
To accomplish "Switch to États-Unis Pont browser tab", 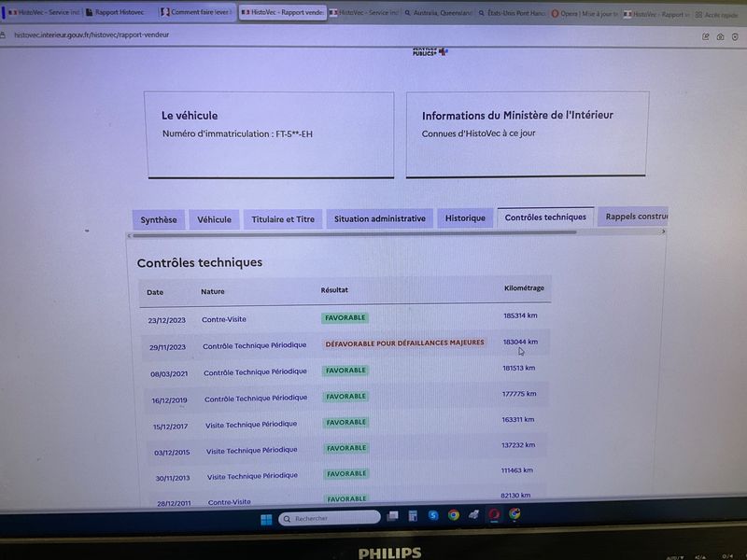I will pos(512,13).
